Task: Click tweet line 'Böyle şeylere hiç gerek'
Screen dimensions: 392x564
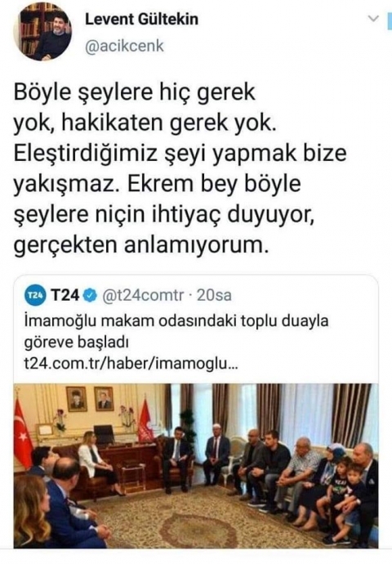Action: (x=135, y=93)
